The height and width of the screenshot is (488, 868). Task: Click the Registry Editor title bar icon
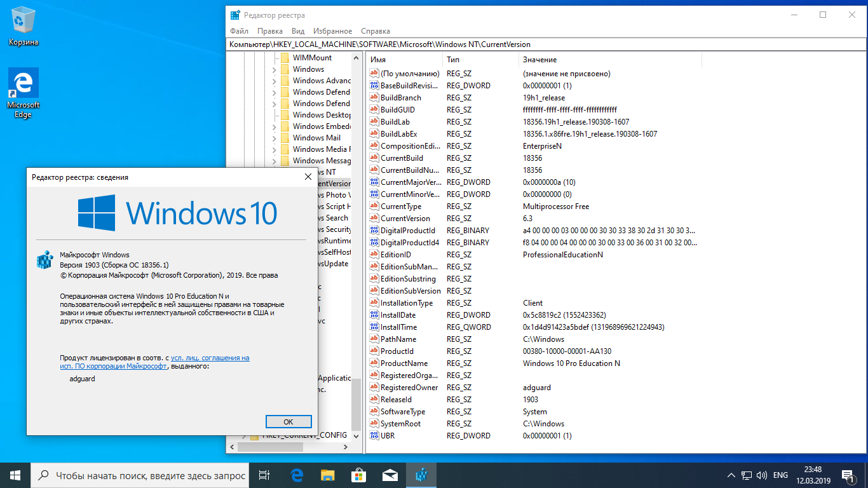coord(235,15)
